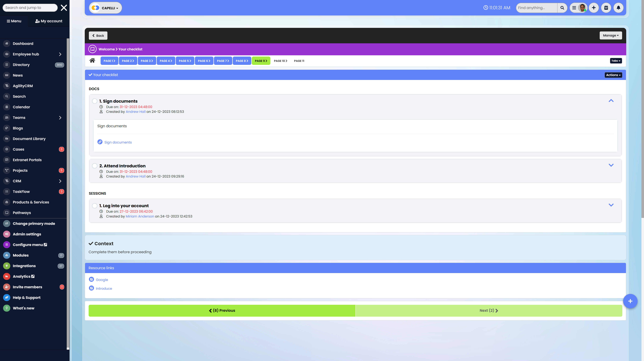Image resolution: width=644 pixels, height=361 pixels.
Task: Mark Attend Introduction task as complete
Action: (x=95, y=166)
